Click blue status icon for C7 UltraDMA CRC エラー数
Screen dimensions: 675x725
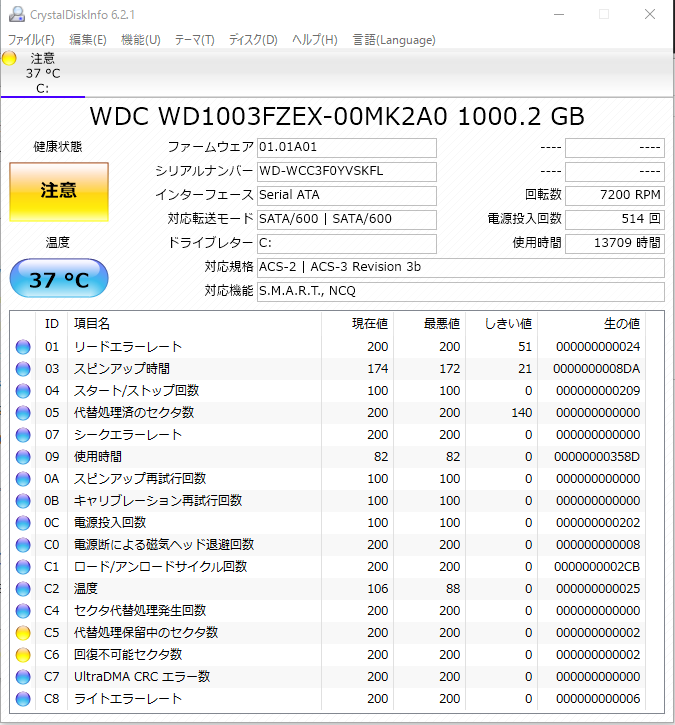click(23, 677)
